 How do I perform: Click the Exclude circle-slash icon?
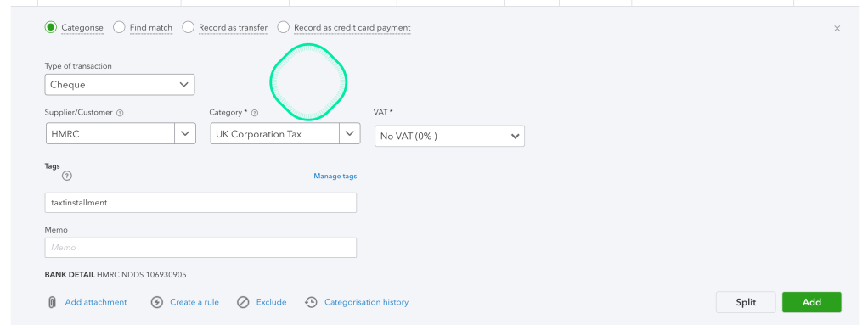click(243, 302)
